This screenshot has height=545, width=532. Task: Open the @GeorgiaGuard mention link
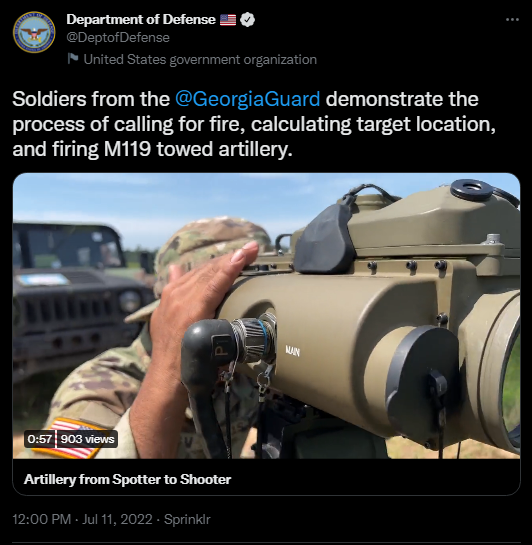pyautogui.click(x=247, y=99)
